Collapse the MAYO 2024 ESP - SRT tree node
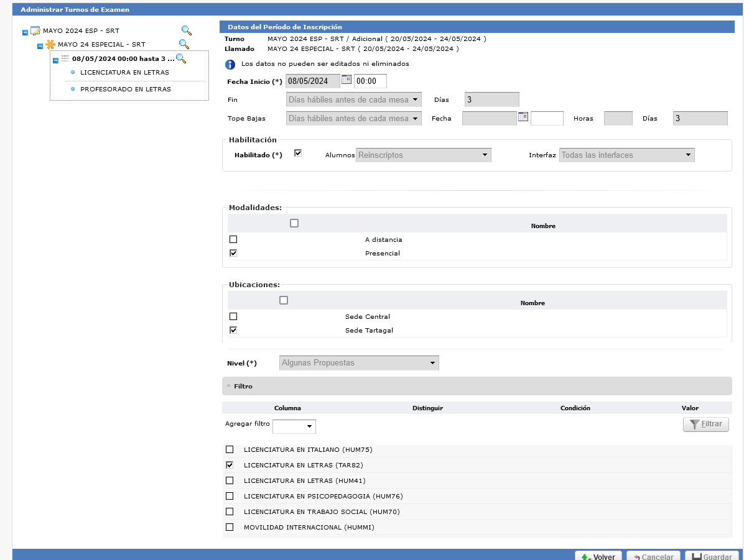 [25, 32]
